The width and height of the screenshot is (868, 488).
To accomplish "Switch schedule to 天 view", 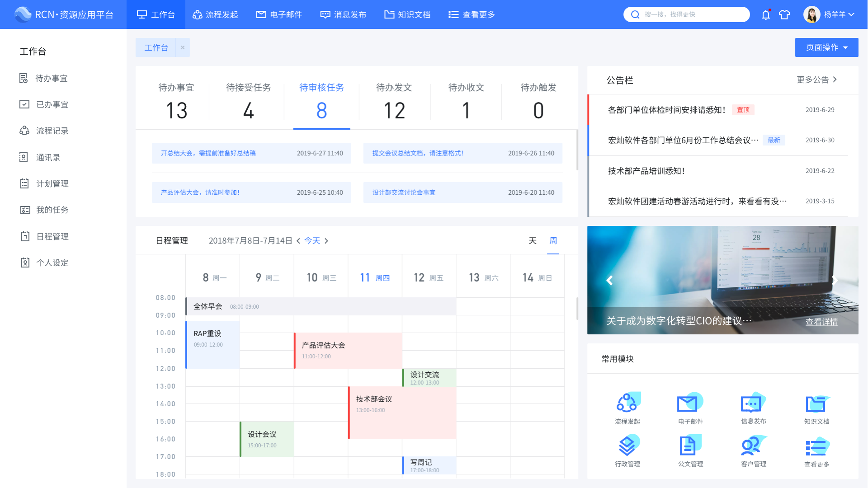I will (x=533, y=241).
